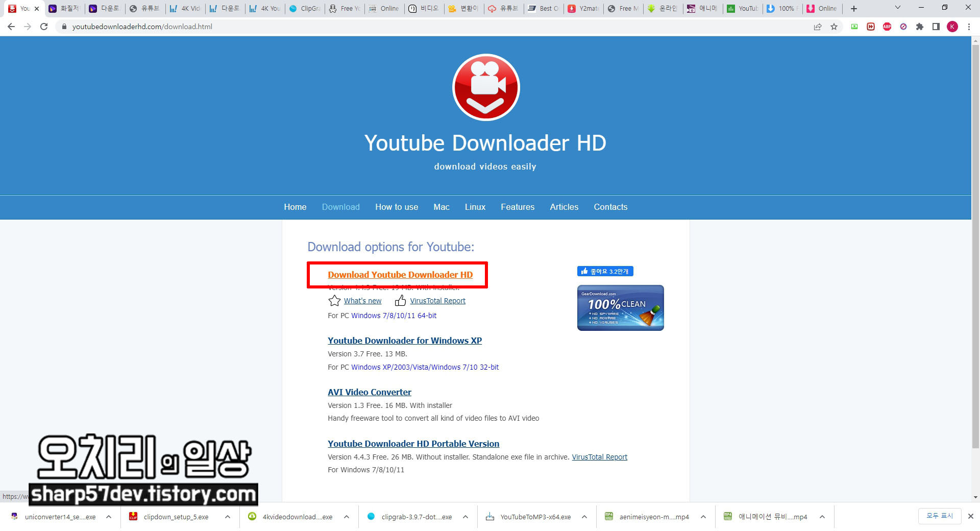Screen dimensions: 980x531
Task: Close the downloads bar
Action: [x=971, y=516]
